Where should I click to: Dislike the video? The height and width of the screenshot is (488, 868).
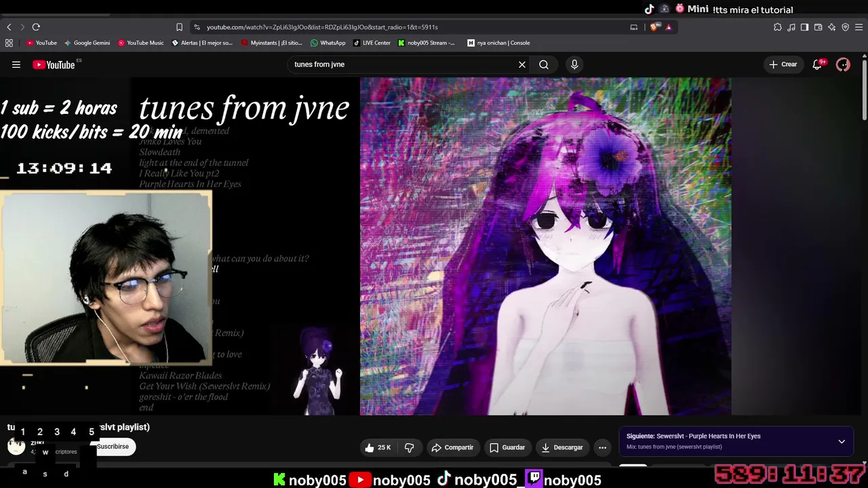409,447
